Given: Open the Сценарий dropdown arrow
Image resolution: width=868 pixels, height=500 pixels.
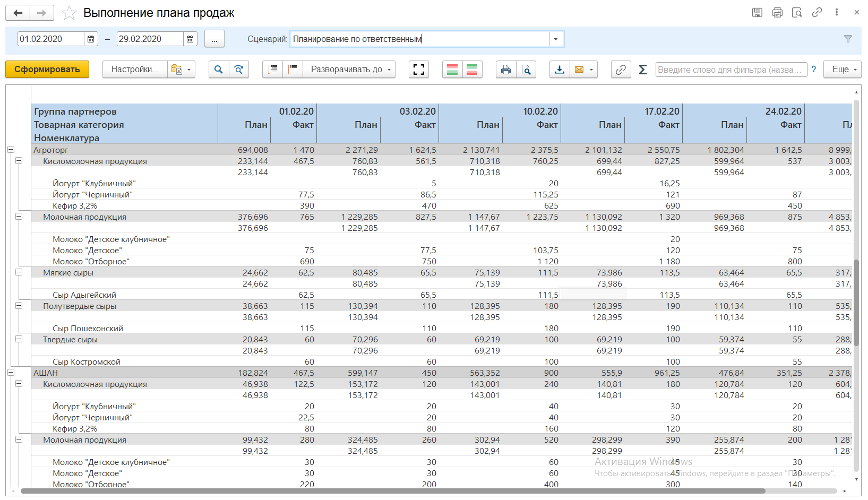Looking at the screenshot, I should coord(556,39).
